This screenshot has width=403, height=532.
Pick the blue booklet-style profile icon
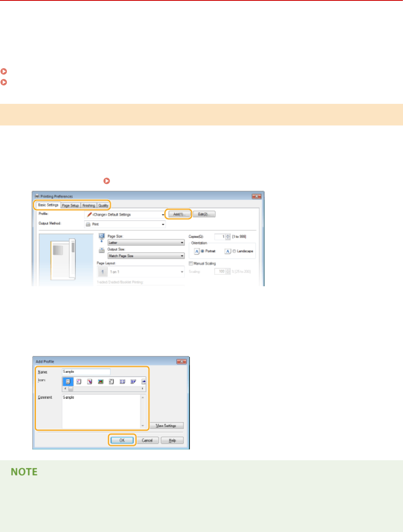point(133,382)
